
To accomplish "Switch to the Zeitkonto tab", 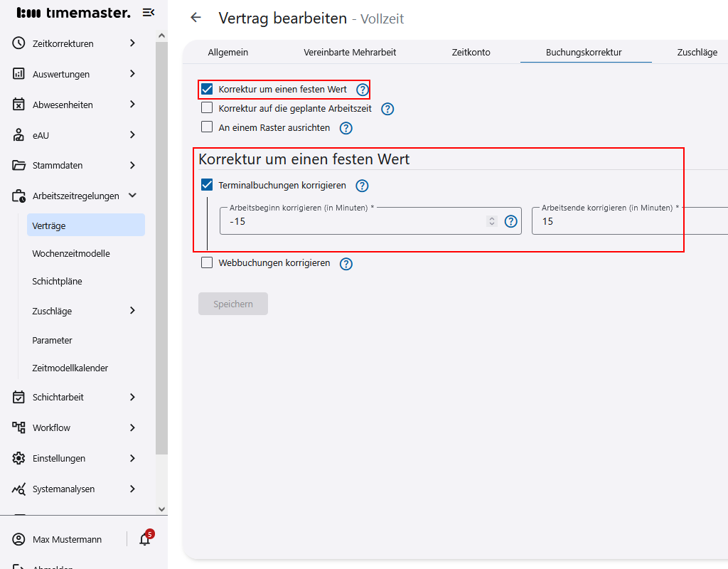I will point(471,52).
